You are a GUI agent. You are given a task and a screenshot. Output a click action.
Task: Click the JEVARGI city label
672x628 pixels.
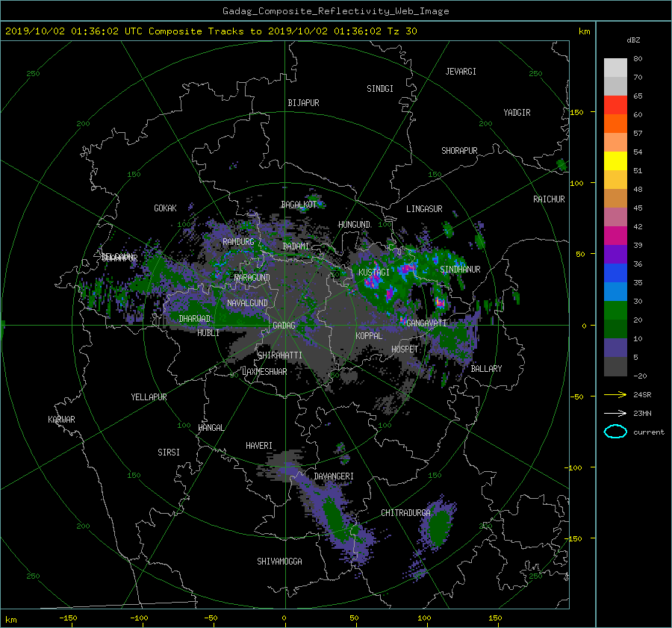[x=461, y=72]
